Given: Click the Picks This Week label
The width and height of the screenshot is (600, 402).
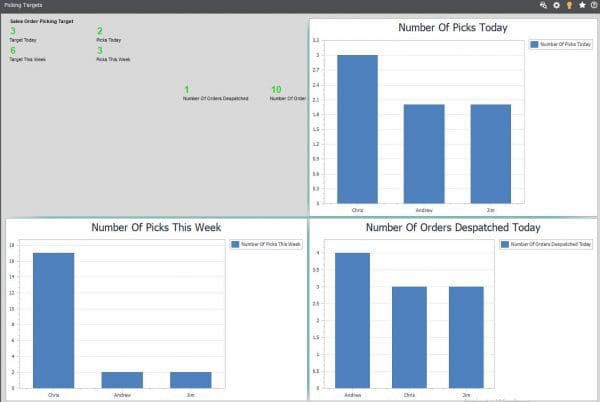Looking at the screenshot, I should (x=113, y=59).
